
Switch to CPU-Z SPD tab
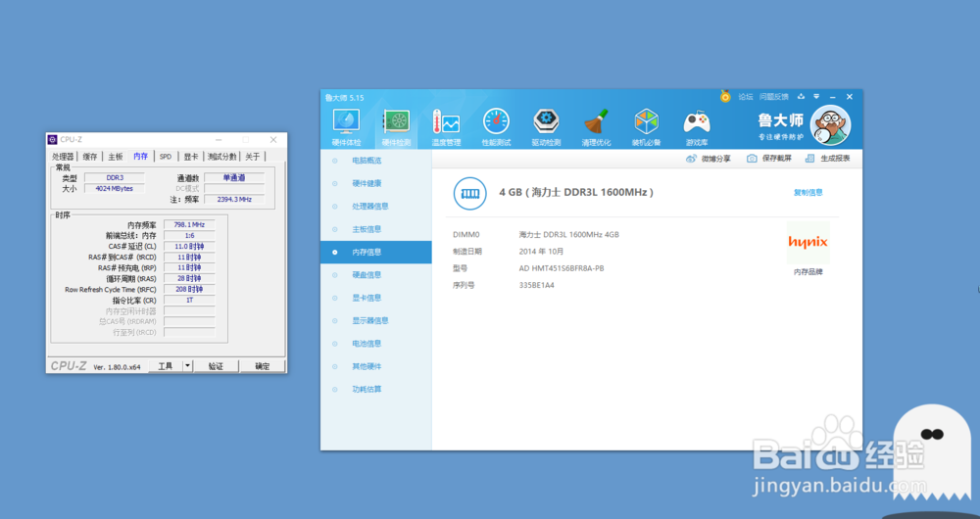coord(166,157)
